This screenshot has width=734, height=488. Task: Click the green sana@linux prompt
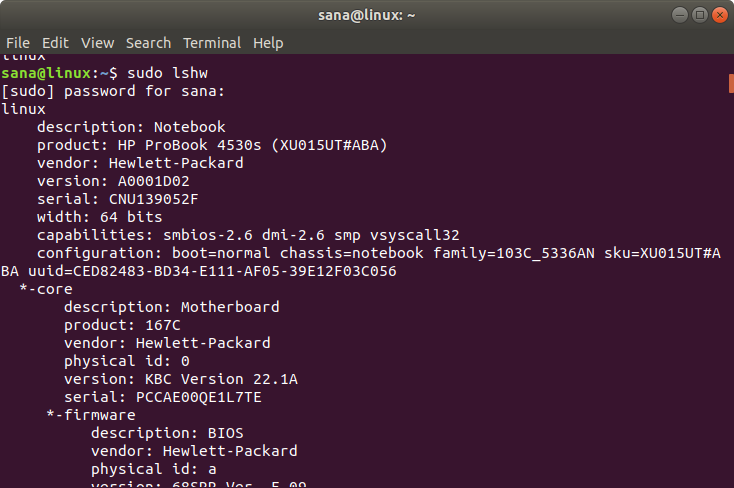tap(46, 73)
